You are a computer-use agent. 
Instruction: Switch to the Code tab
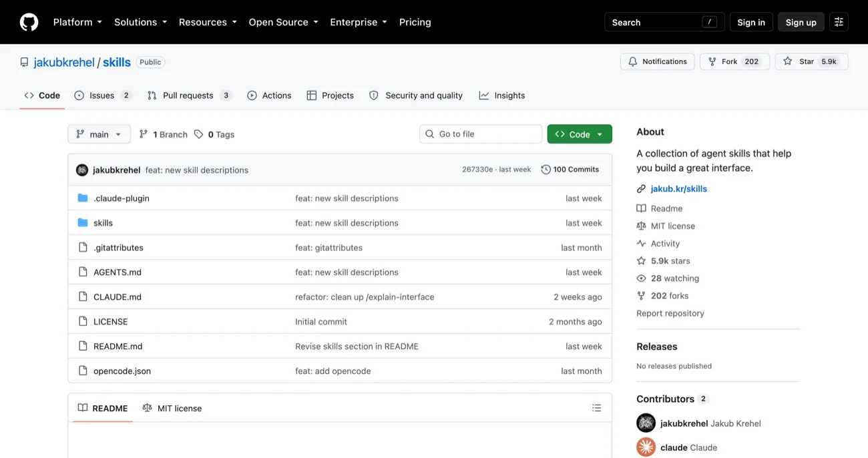click(42, 95)
